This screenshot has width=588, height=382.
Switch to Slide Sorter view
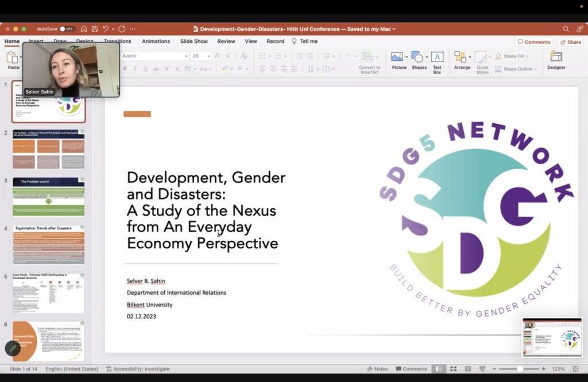453,369
